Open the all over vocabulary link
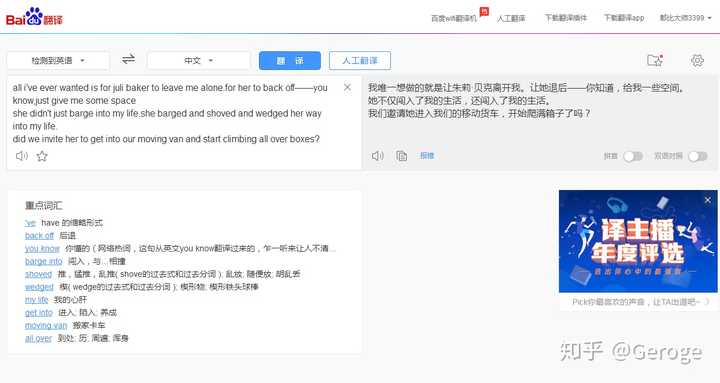Image resolution: width=720 pixels, height=383 pixels. tap(38, 338)
